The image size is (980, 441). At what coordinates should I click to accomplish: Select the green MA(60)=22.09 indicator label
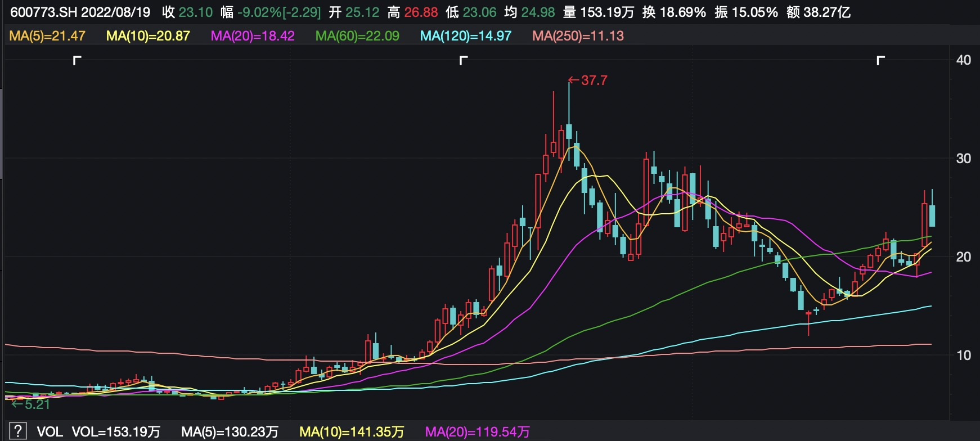tap(357, 36)
